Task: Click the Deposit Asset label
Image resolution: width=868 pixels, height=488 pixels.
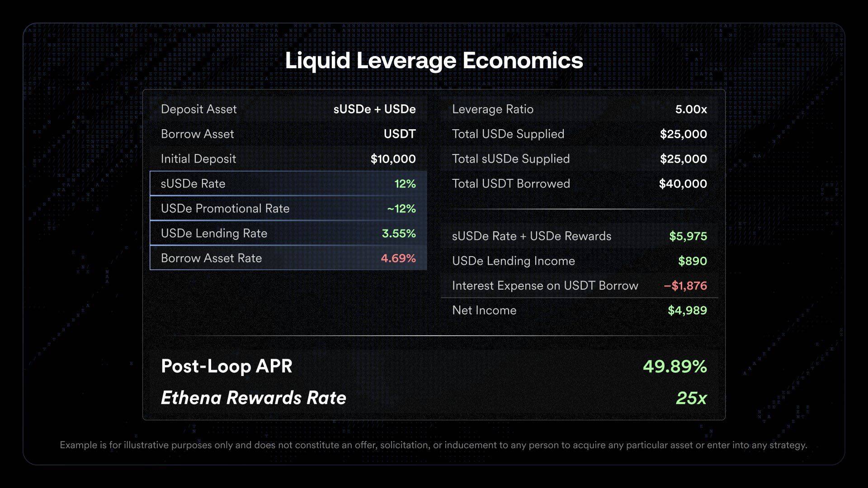Action: coord(199,109)
